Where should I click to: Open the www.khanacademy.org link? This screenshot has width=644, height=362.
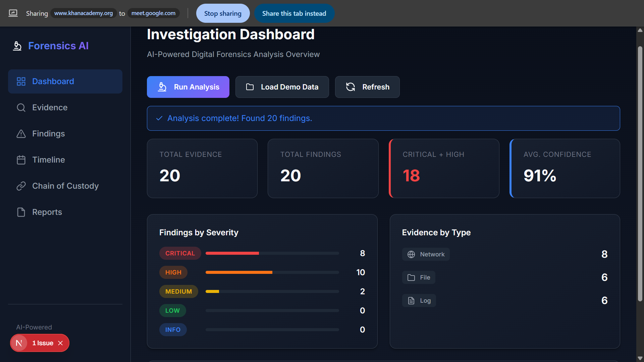84,13
